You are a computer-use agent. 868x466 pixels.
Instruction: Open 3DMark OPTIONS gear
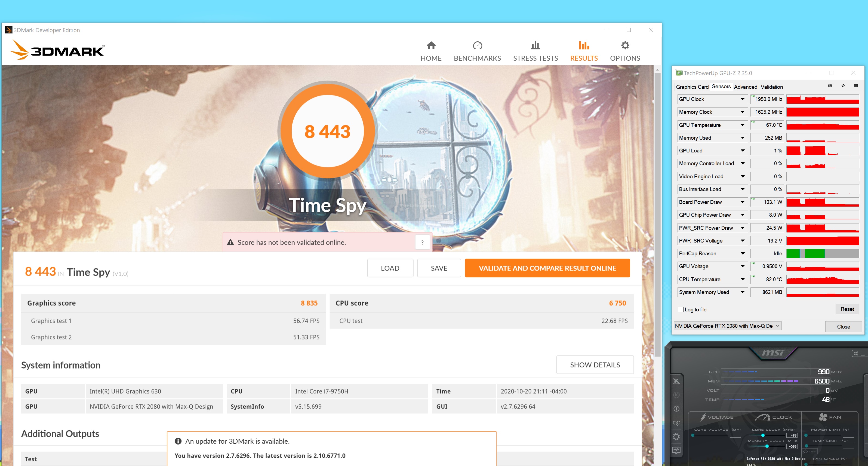point(625,52)
